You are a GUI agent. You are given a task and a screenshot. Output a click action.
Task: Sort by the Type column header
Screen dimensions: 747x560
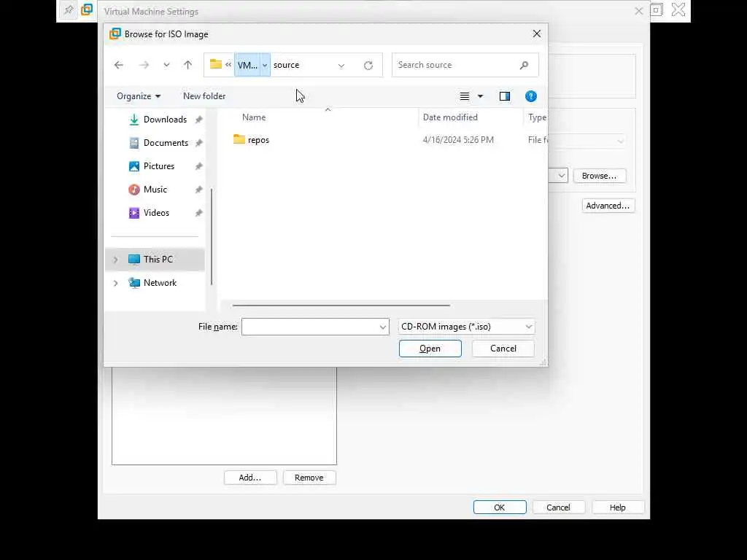tap(537, 117)
